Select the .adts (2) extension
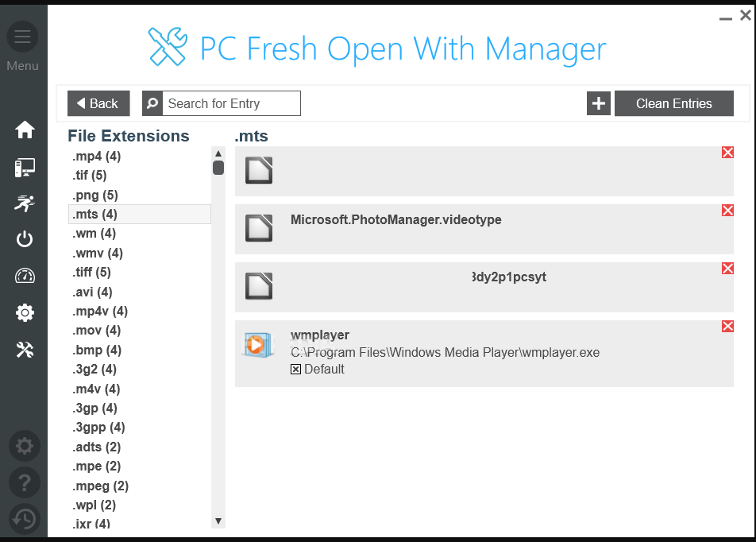Image resolution: width=756 pixels, height=542 pixels. click(x=96, y=447)
